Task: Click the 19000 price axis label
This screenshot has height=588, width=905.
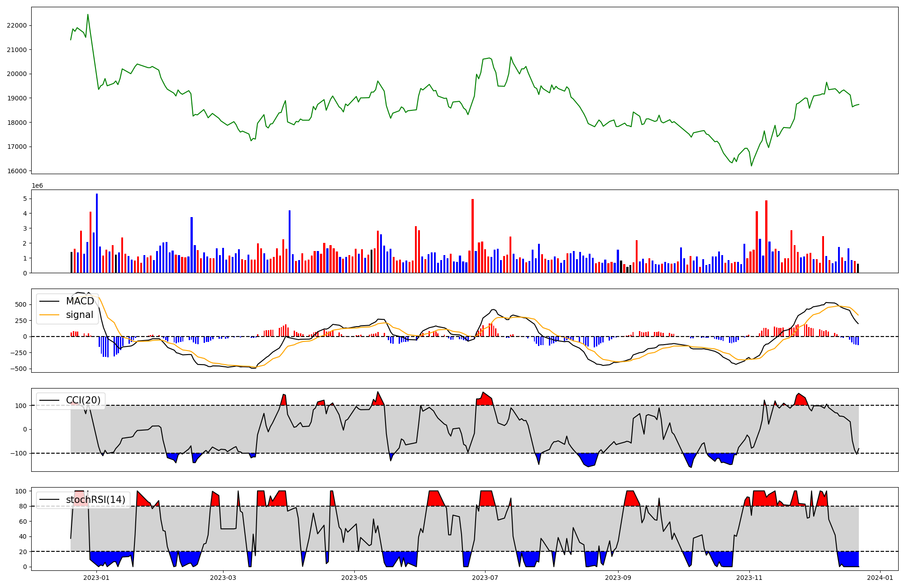Action: coord(17,98)
